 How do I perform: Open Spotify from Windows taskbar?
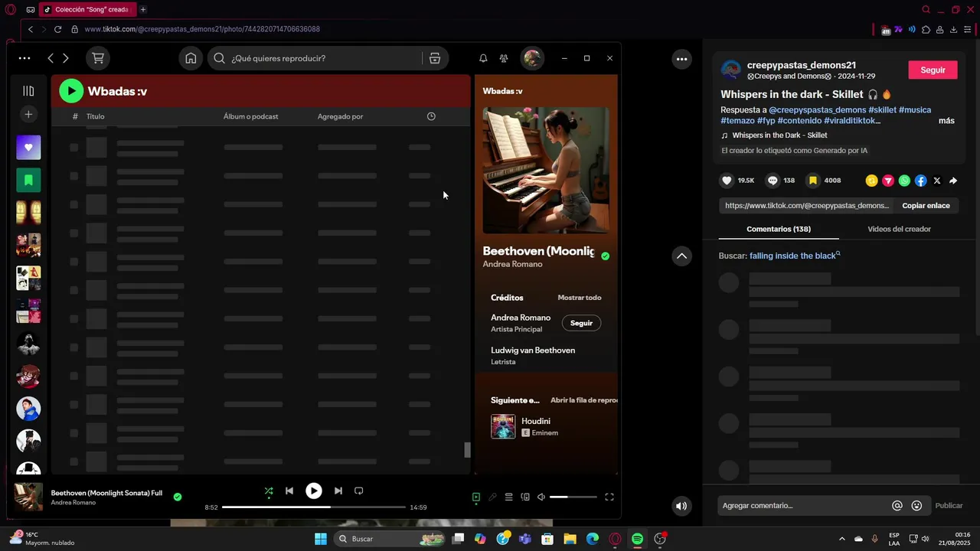point(637,539)
